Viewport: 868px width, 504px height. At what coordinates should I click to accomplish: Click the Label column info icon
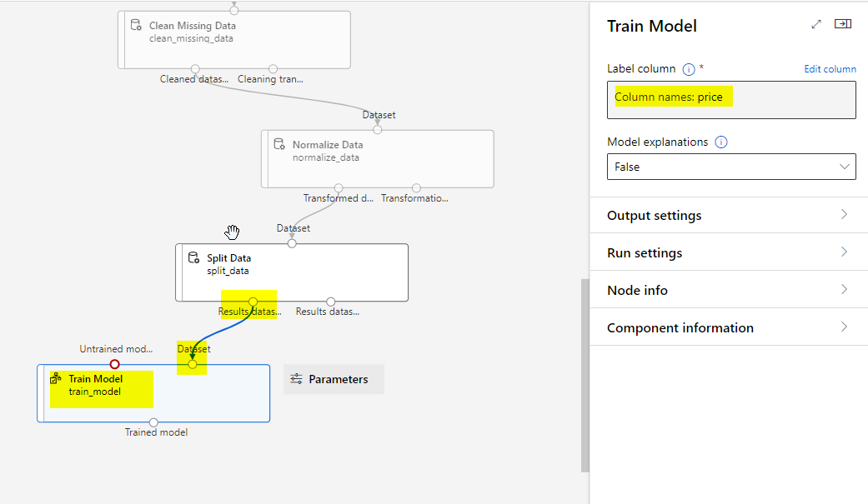tap(689, 69)
